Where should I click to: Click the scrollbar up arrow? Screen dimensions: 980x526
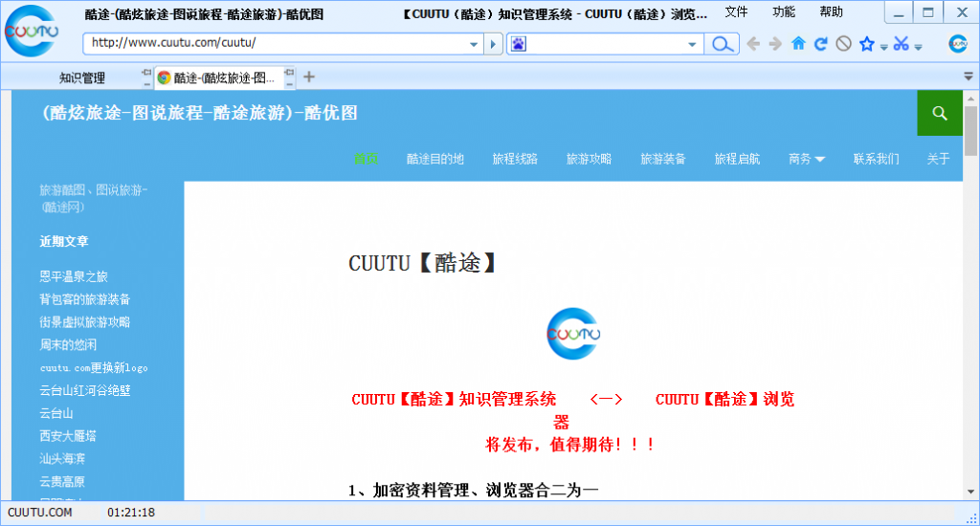tap(970, 99)
